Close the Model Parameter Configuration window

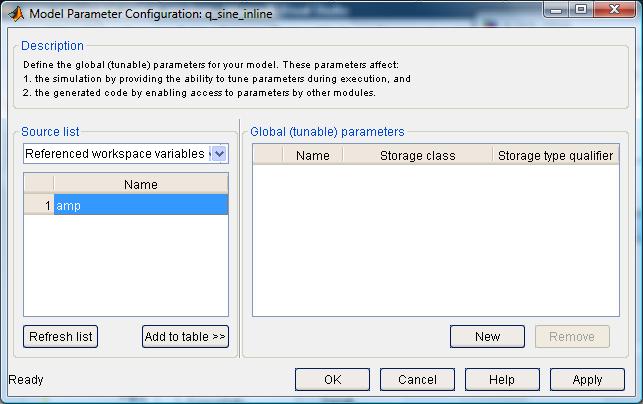(x=614, y=9)
